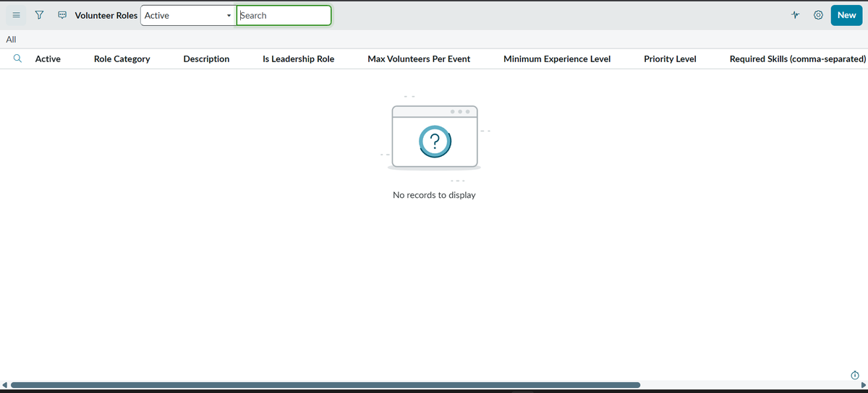The width and height of the screenshot is (868, 393).
Task: Click the column search magnifier icon
Action: coord(17,59)
